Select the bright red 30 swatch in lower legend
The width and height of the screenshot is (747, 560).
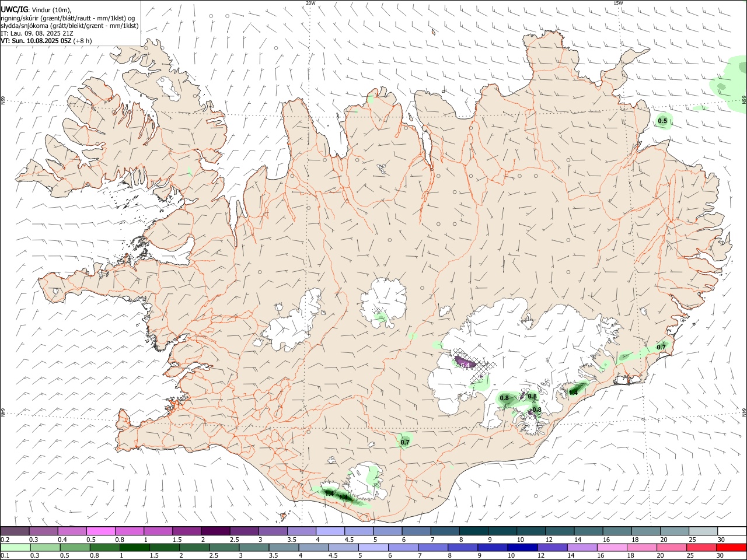[731, 547]
